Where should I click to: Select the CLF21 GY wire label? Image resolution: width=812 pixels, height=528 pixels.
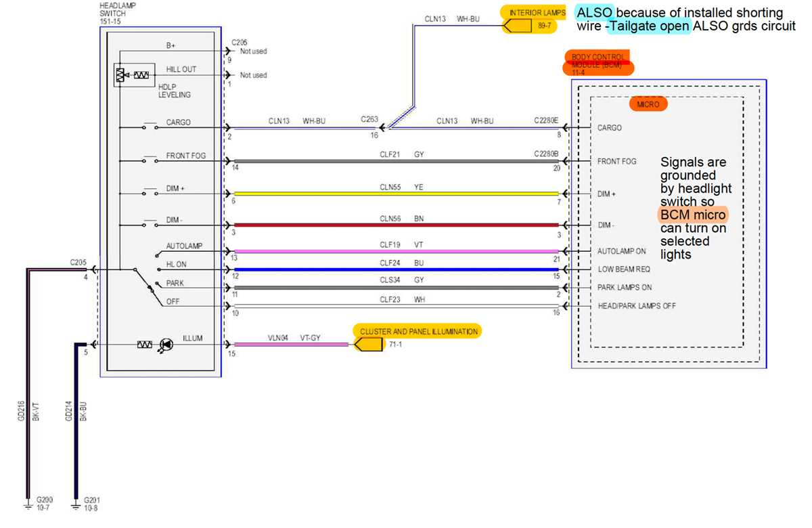point(401,154)
